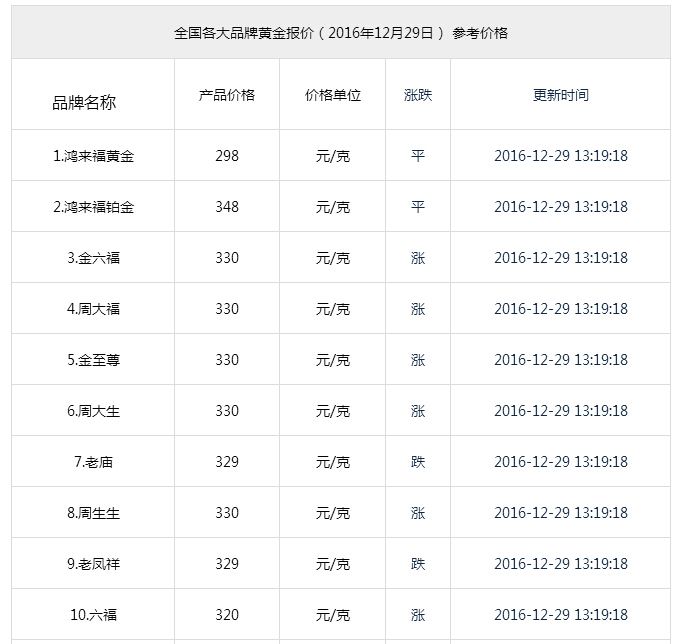
Task: Click update time in 六福 row
Action: (560, 615)
